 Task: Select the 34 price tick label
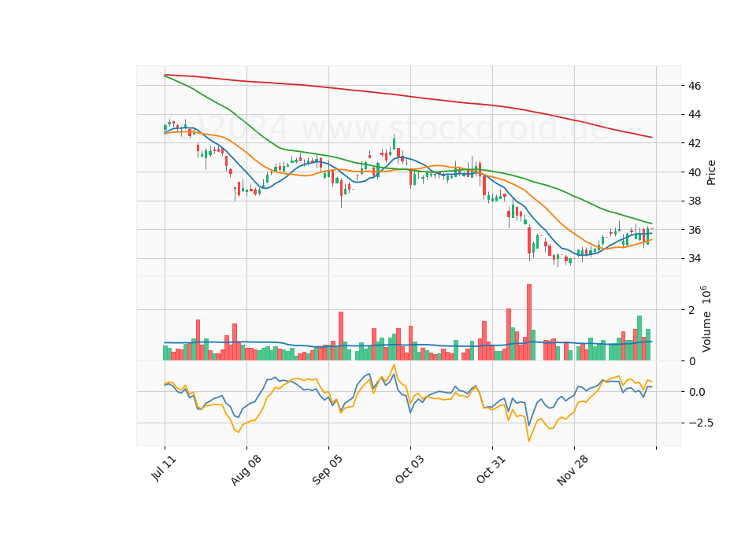[695, 259]
